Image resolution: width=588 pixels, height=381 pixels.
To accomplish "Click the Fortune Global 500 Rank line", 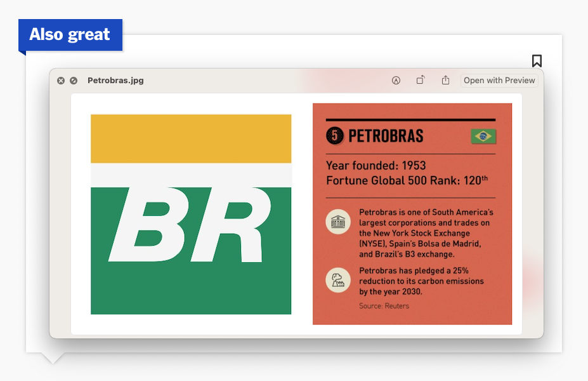I will 407,180.
